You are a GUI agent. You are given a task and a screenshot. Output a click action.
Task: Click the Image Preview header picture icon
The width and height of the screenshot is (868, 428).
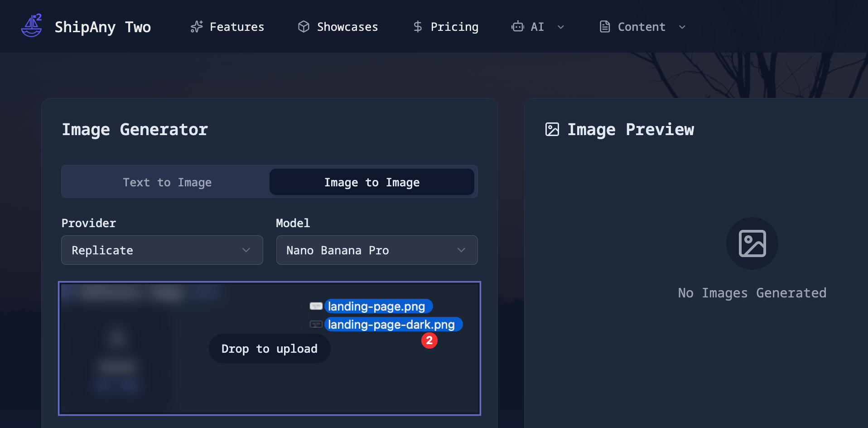[x=552, y=130]
